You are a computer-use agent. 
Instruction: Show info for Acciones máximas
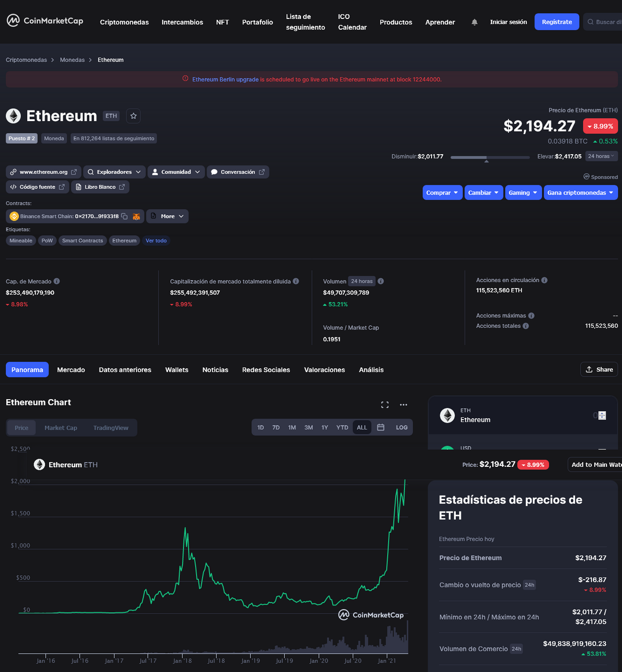point(532,316)
